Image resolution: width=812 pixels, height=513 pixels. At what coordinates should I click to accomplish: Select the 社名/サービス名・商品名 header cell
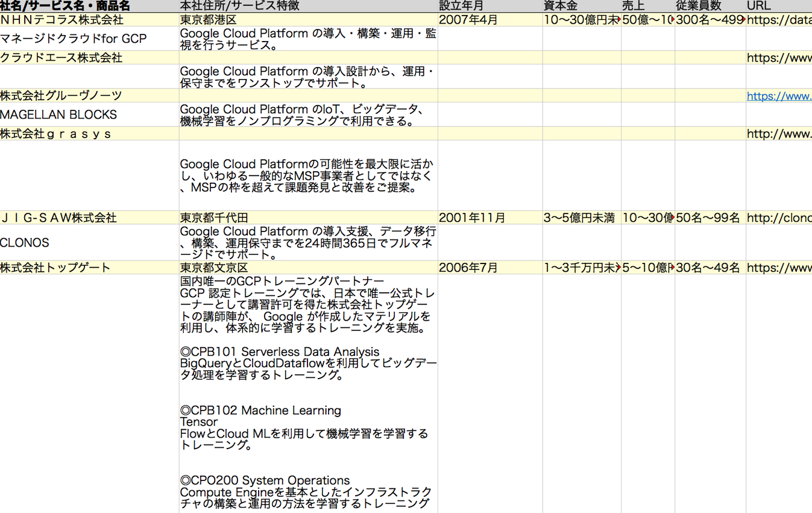(x=89, y=6)
